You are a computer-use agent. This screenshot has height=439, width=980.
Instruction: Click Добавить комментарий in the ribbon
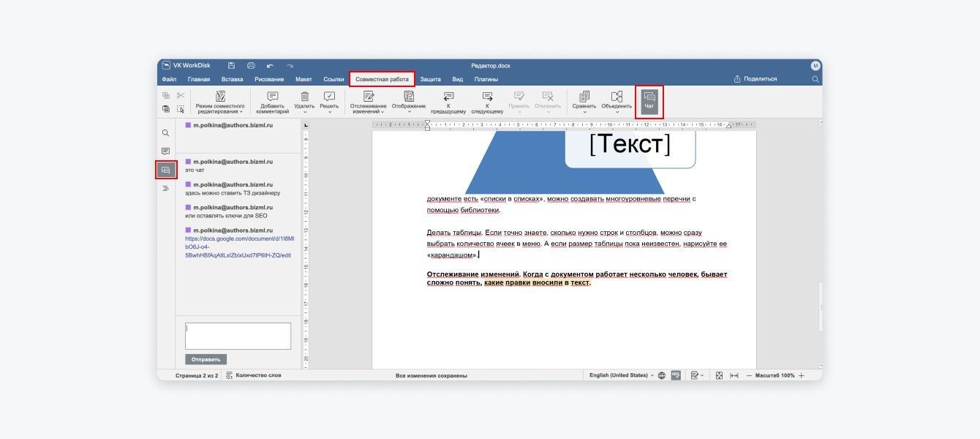click(272, 102)
